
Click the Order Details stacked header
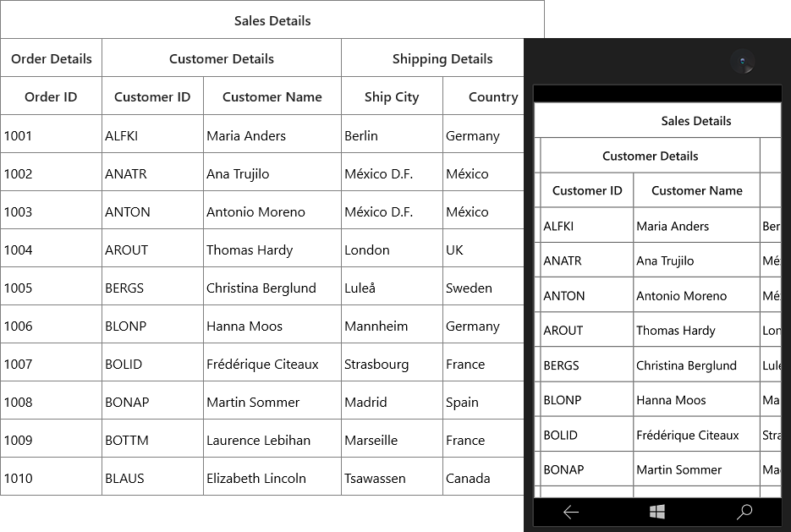click(x=51, y=58)
